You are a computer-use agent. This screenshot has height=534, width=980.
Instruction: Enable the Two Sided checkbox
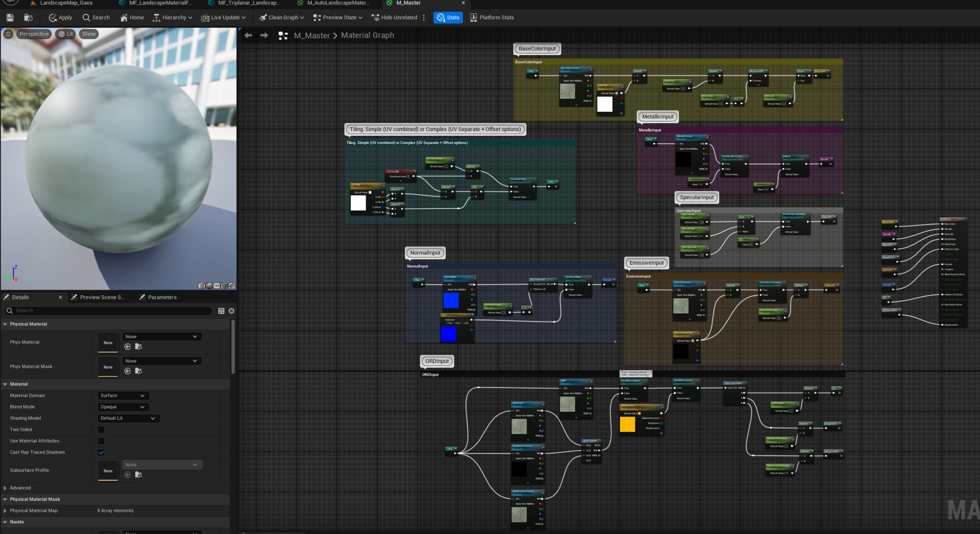coord(101,430)
